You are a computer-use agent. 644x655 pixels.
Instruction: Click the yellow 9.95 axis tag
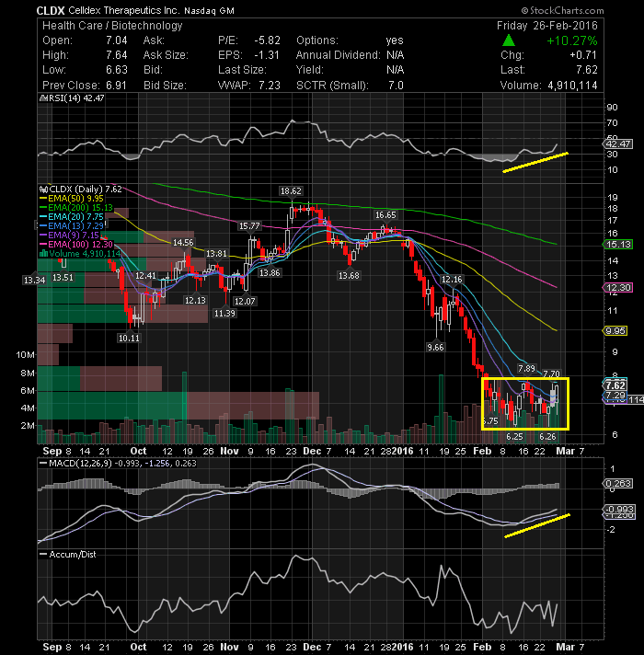click(615, 331)
